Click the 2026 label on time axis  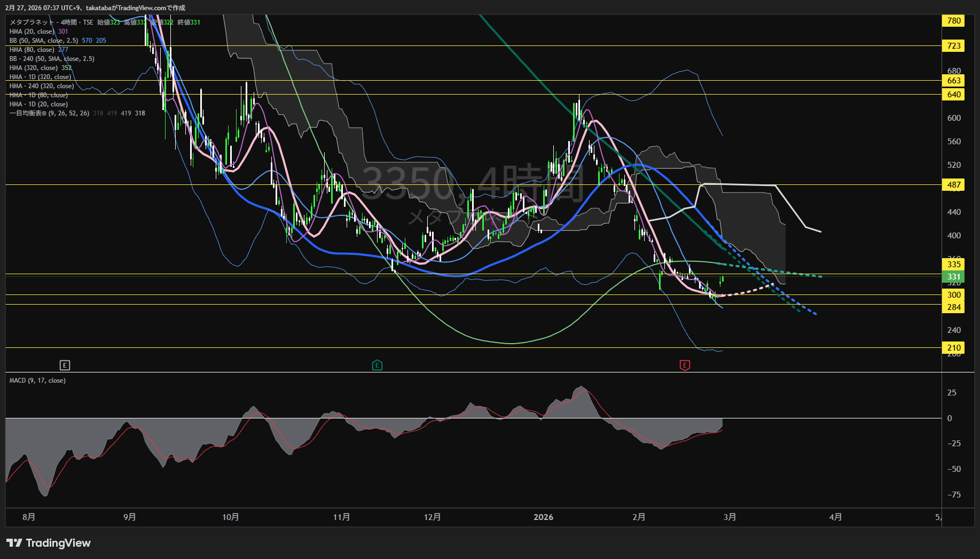coord(543,517)
